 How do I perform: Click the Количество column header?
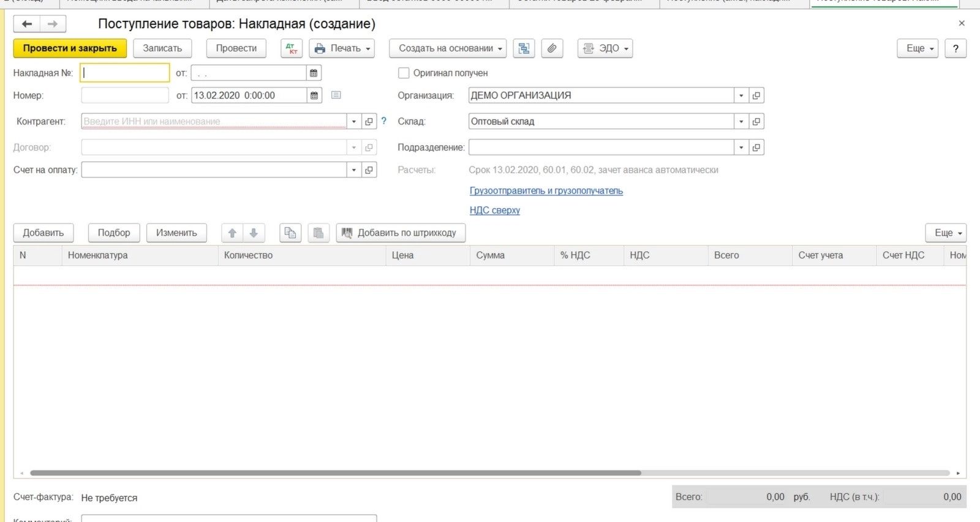(302, 255)
